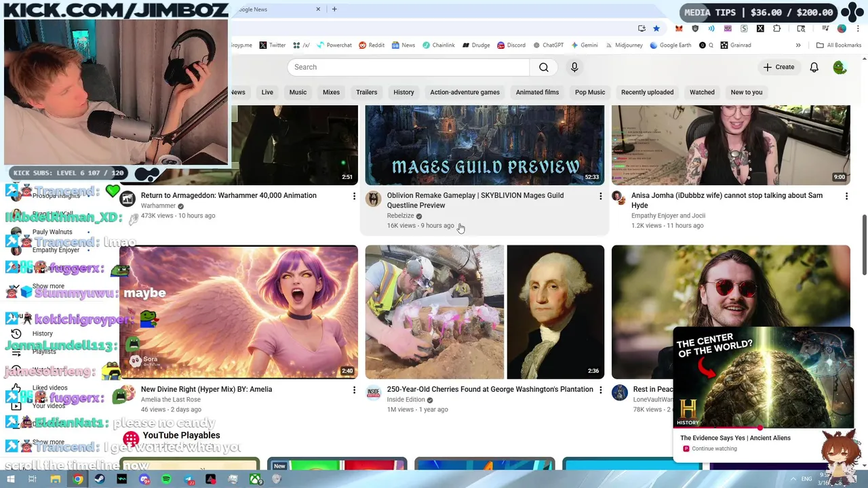The height and width of the screenshot is (488, 868).
Task: Select the Live filter chip
Action: (267, 92)
